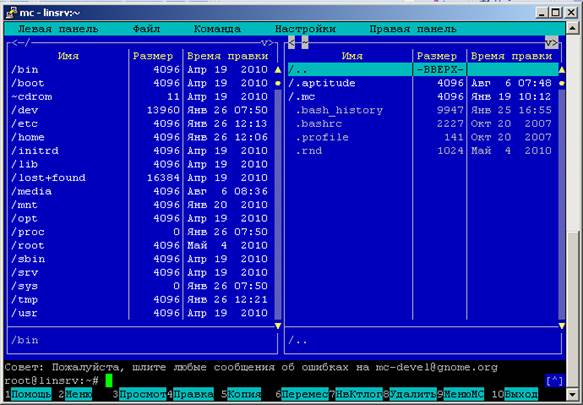The image size is (583, 405).
Task: Select the .bashrc file row
Action: pyautogui.click(x=423, y=123)
